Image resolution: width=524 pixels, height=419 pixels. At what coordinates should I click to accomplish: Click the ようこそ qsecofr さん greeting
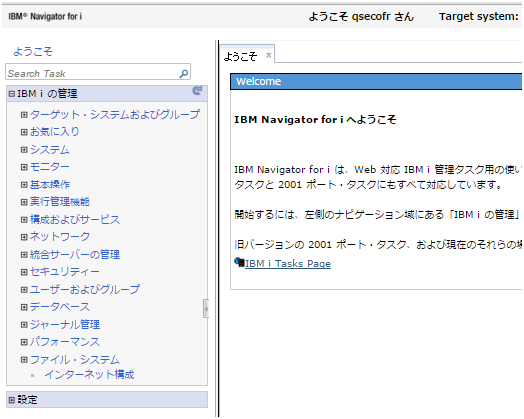361,16
